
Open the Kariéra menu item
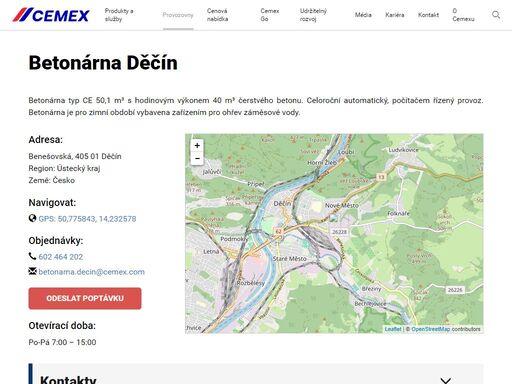[395, 15]
